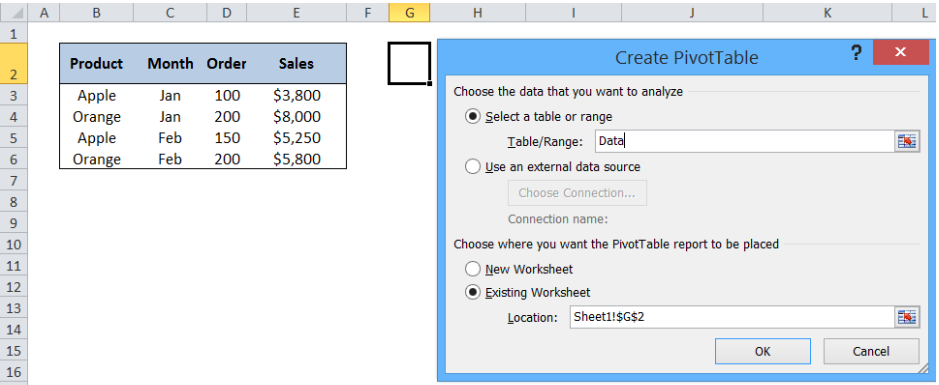
Task: Click the Location range selector icon
Action: point(907,317)
